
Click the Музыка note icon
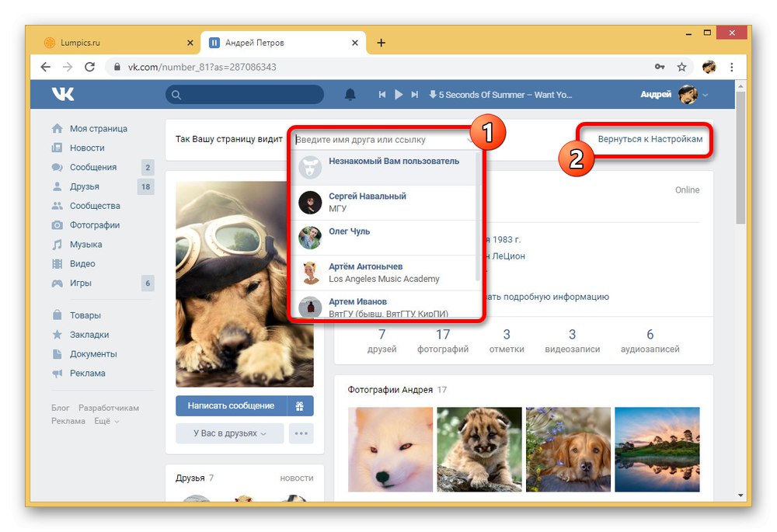coord(57,245)
